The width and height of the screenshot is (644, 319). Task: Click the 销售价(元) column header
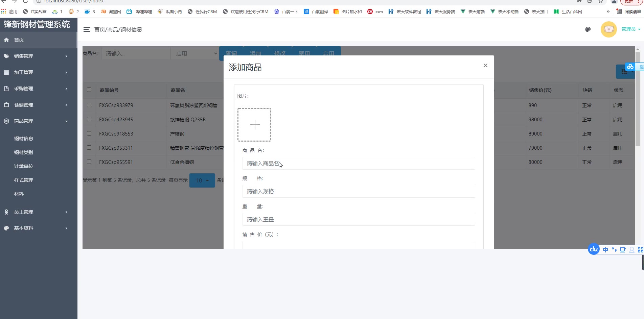(x=540, y=90)
